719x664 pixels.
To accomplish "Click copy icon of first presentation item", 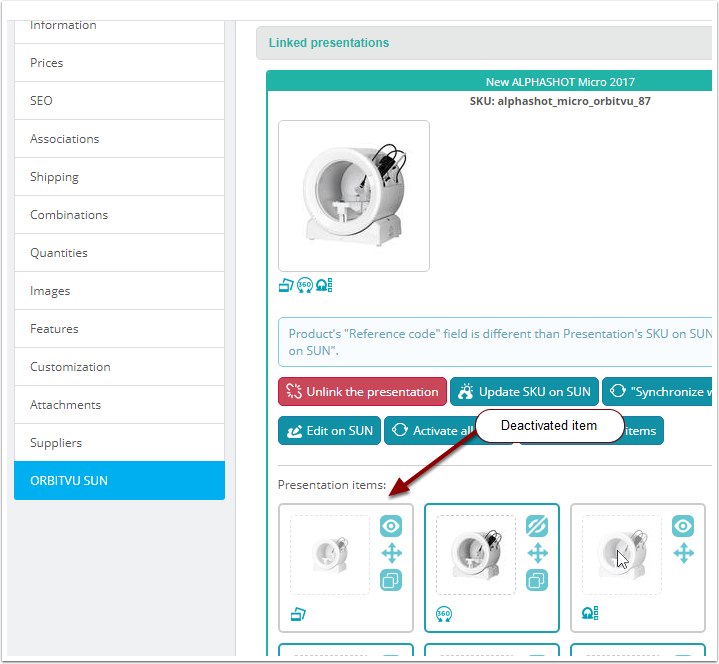I will pyautogui.click(x=391, y=581).
